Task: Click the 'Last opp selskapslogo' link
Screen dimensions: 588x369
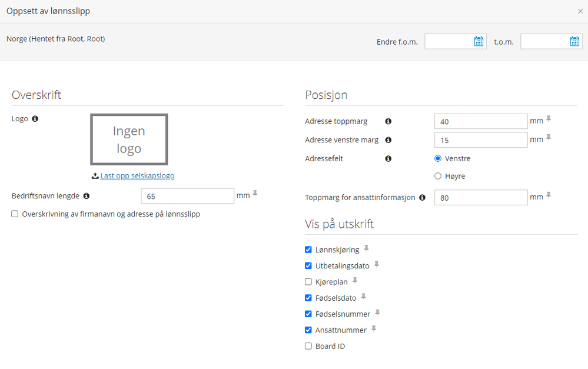Action: tap(137, 176)
